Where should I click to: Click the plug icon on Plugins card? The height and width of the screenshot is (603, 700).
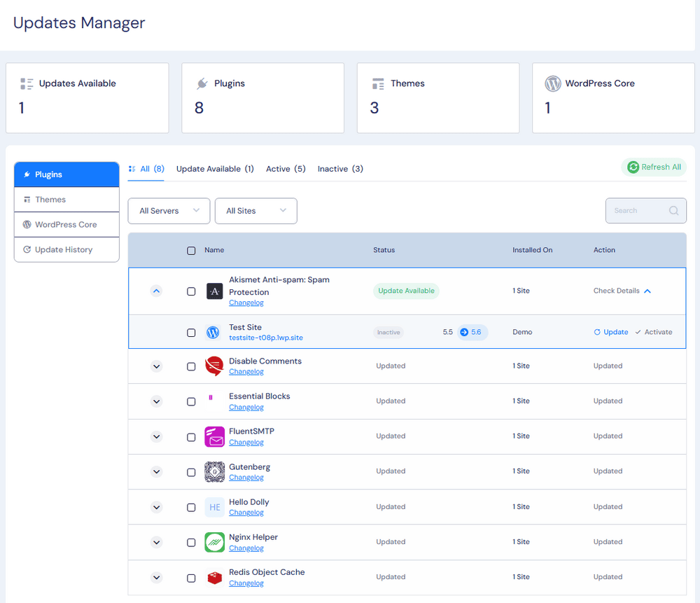point(202,83)
